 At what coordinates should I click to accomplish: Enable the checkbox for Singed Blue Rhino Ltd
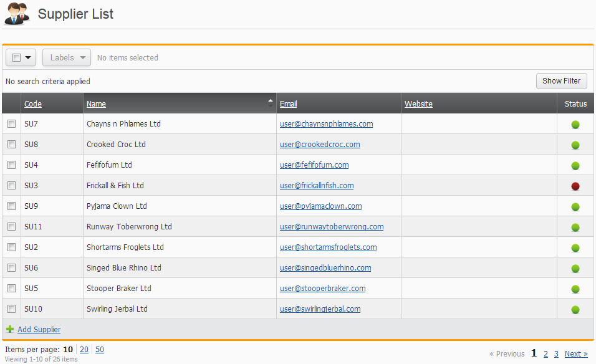pyautogui.click(x=12, y=267)
